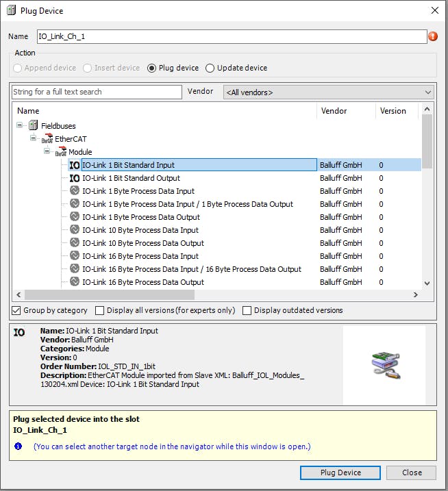Viewport: 448px width, 491px height.
Task: Select IO-Link 16 Byte Process Data Input
Action: point(245,256)
